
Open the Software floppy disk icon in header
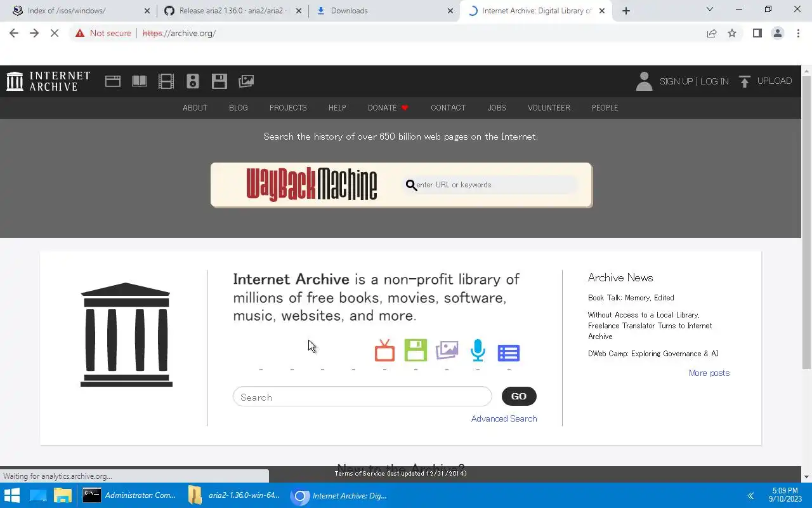tap(219, 81)
